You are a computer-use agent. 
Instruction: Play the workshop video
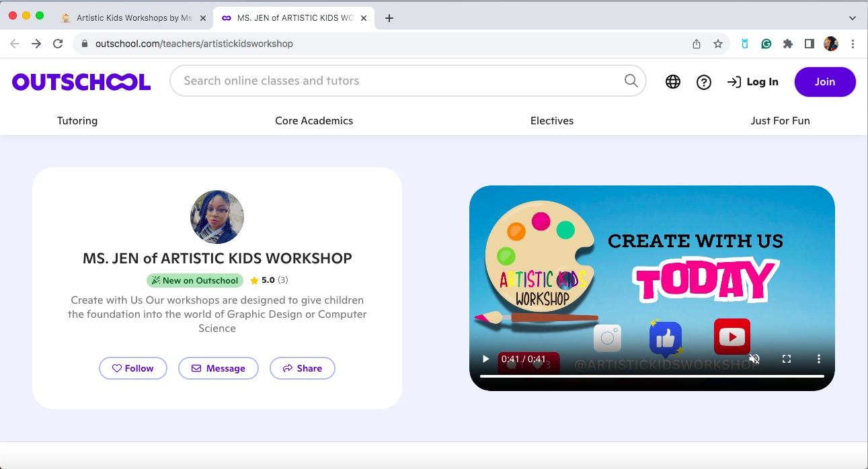click(x=486, y=359)
